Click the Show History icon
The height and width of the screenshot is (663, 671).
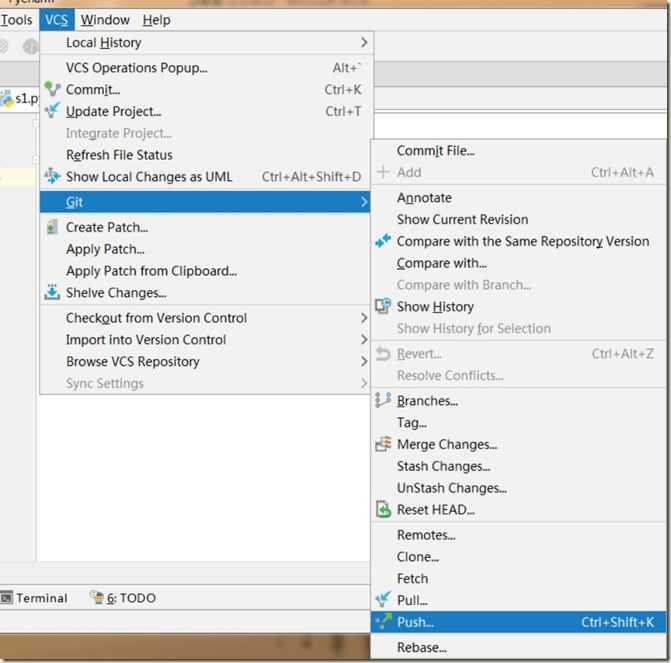point(383,306)
